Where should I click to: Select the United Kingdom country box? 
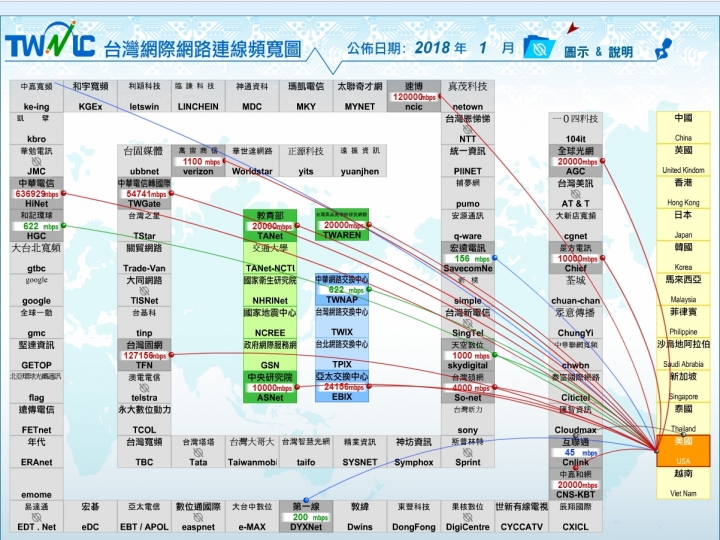pyautogui.click(x=683, y=160)
